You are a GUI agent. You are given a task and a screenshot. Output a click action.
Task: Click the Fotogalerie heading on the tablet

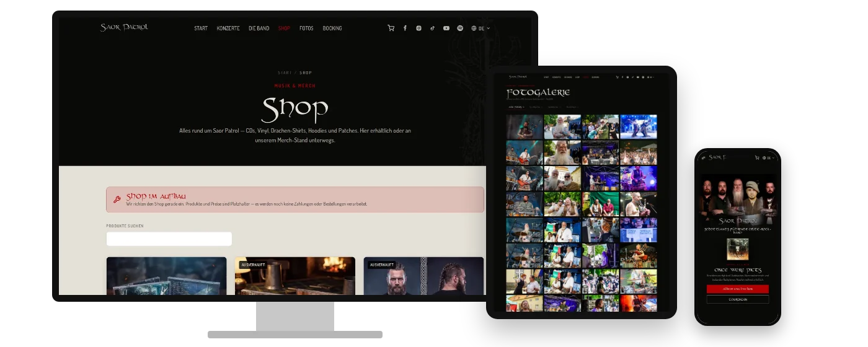pos(538,93)
